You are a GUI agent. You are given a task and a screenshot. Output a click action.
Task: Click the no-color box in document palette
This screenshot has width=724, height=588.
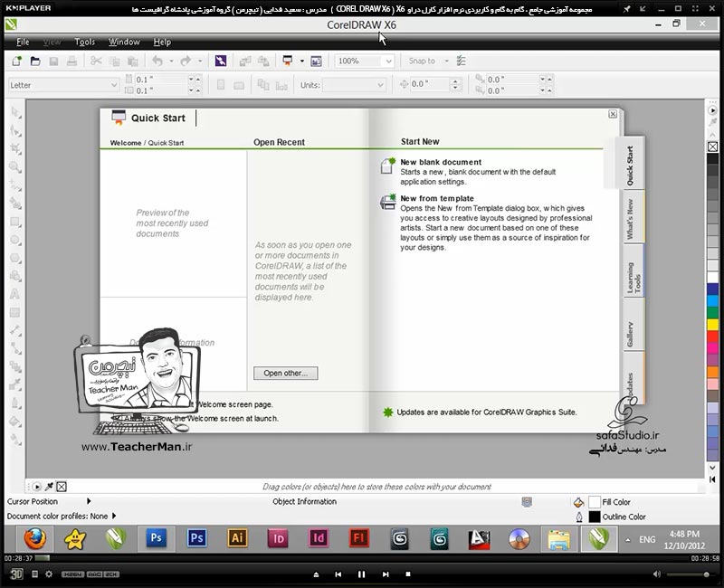coord(62,487)
